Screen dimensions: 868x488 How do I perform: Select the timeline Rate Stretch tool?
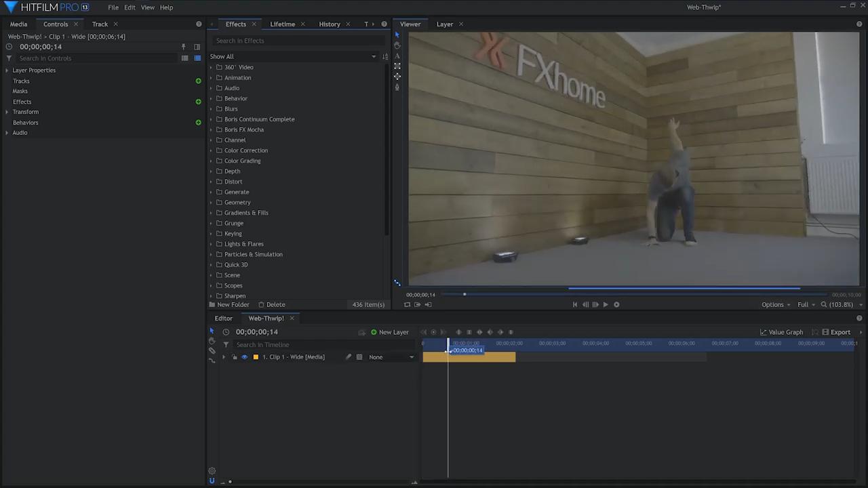[x=212, y=360]
